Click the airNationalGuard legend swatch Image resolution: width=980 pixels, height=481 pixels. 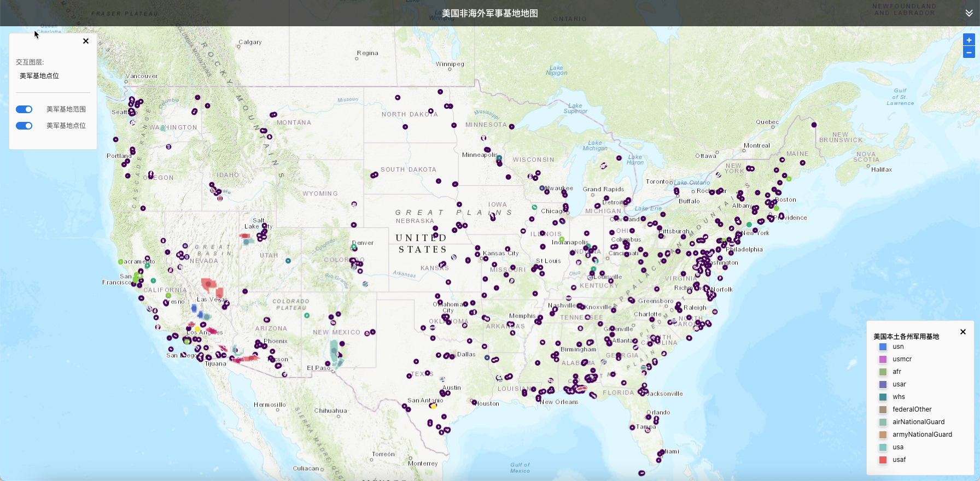(x=883, y=422)
